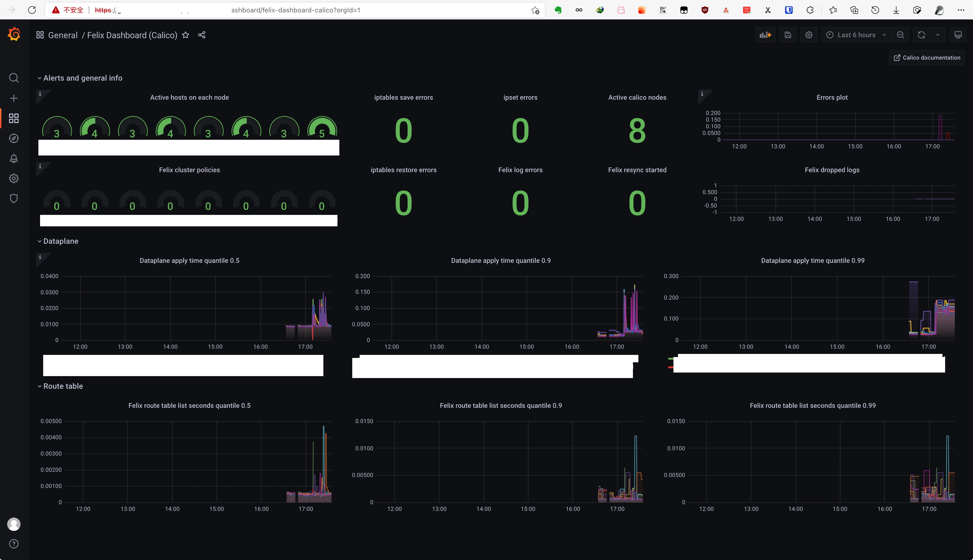The height and width of the screenshot is (560, 973).
Task: Click the Create plus icon in sidebar
Action: [14, 99]
